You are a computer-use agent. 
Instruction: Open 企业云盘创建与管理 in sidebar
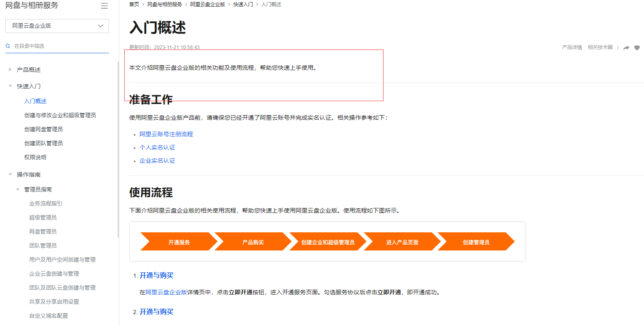point(54,274)
